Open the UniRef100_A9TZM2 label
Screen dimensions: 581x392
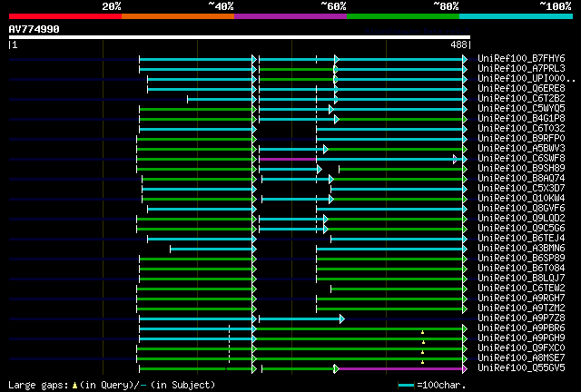coord(521,309)
